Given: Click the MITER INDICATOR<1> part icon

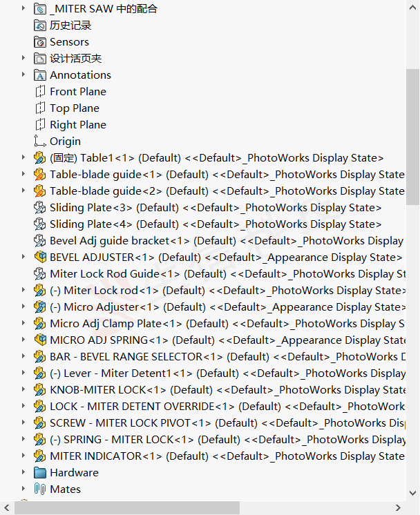Looking at the screenshot, I should 40,456.
